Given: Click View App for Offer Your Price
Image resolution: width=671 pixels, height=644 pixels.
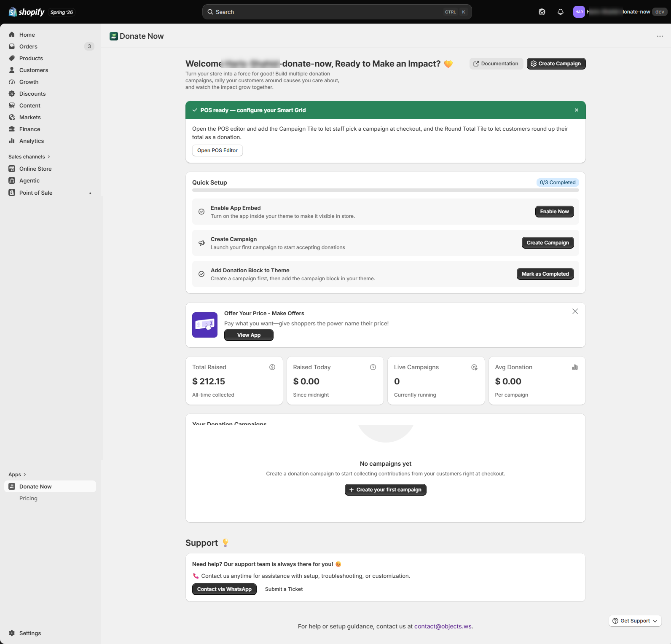Looking at the screenshot, I should point(249,335).
